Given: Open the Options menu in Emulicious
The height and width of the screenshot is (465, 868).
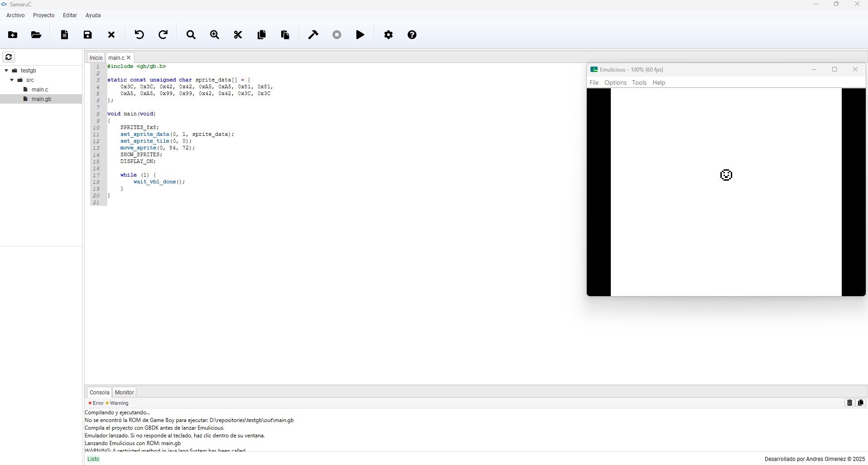Looking at the screenshot, I should pyautogui.click(x=615, y=82).
